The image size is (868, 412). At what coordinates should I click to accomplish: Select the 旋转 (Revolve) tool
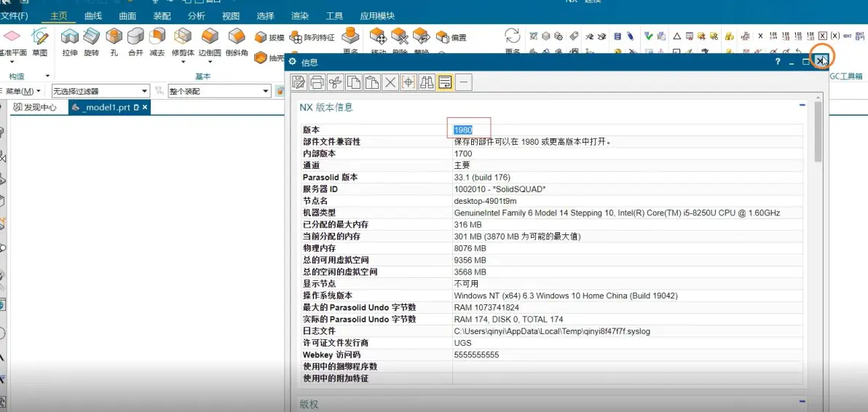91,41
